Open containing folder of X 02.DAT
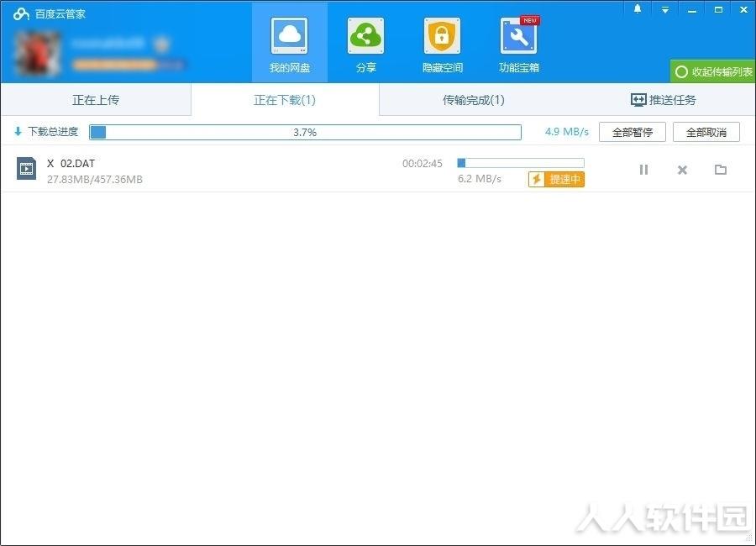The height and width of the screenshot is (546, 756). (721, 170)
